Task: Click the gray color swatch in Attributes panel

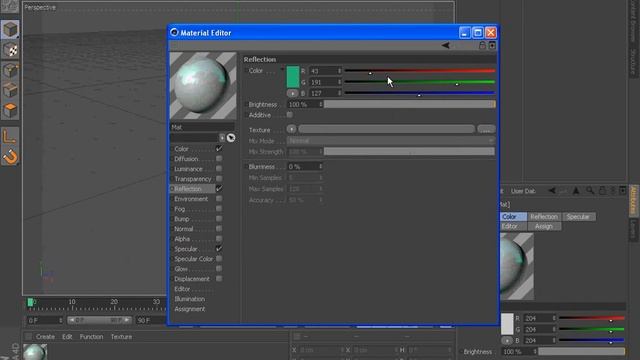Action: point(507,324)
